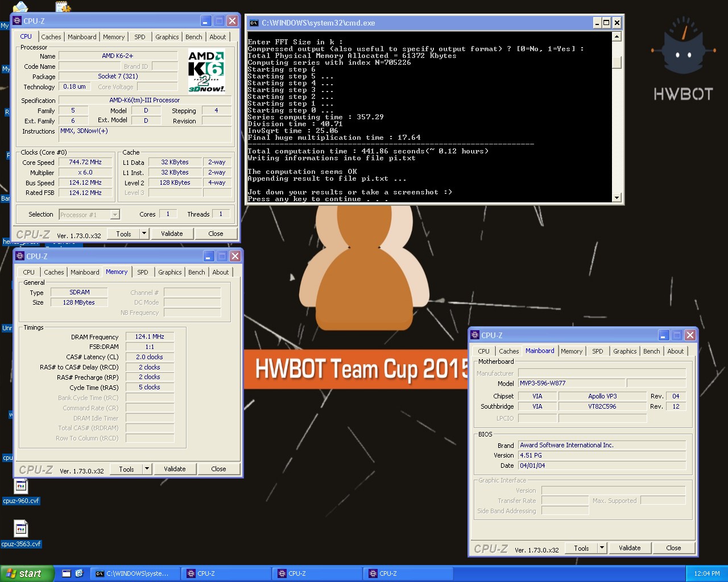Click the HWBOT logo on the wallpaper corner
Screen dimensions: 728x582
[x=682, y=60]
